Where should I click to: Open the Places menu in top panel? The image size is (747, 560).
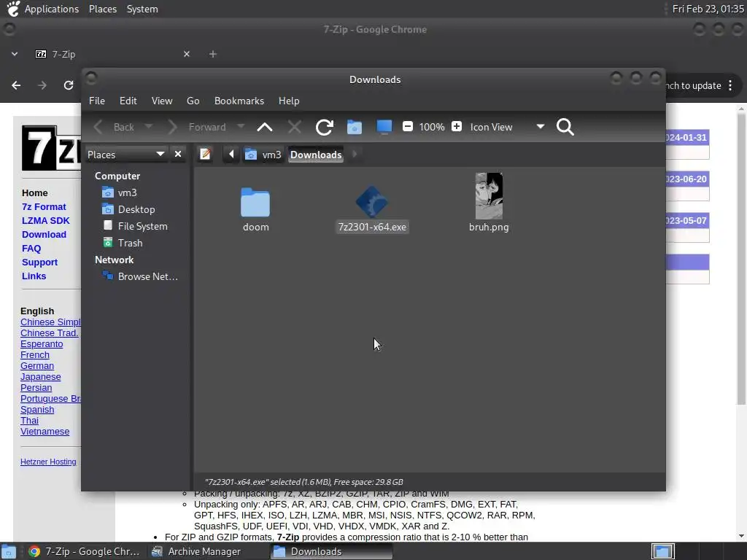(103, 9)
